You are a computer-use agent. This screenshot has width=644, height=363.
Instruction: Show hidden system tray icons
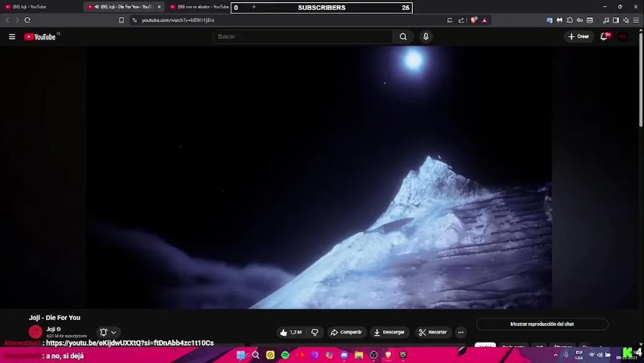(x=556, y=354)
